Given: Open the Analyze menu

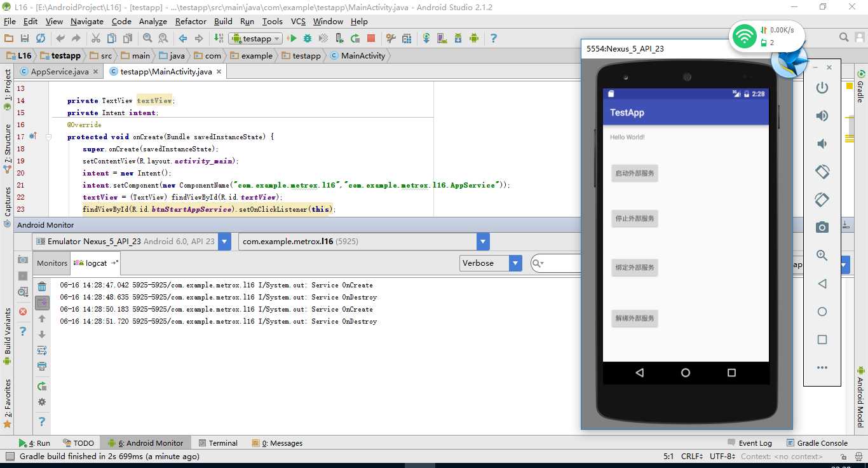Looking at the screenshot, I should click(153, 21).
